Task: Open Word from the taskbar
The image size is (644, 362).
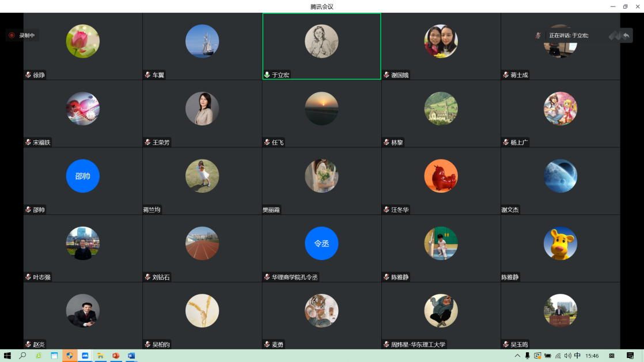Action: tap(131, 356)
